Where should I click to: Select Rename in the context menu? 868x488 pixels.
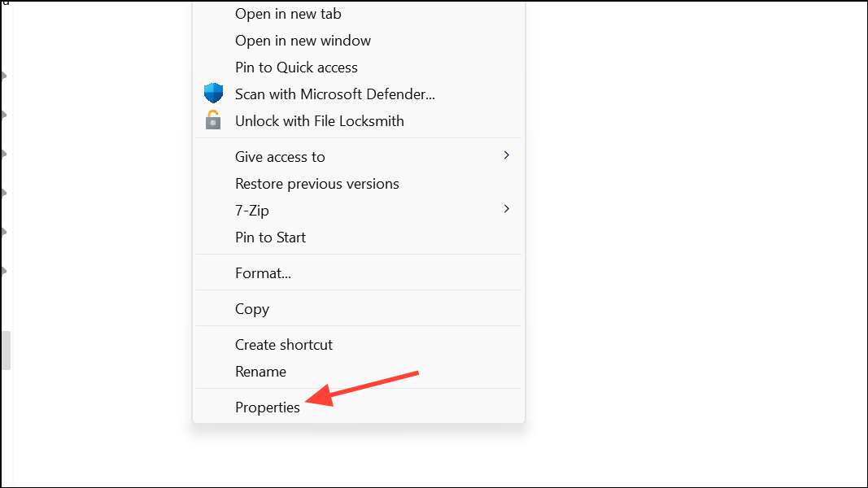click(260, 372)
